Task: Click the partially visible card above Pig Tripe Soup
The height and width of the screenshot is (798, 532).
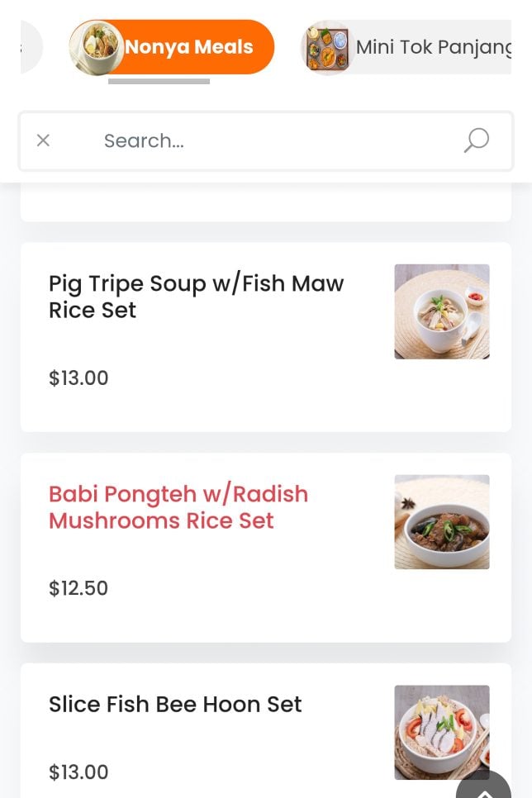Action: click(x=266, y=205)
